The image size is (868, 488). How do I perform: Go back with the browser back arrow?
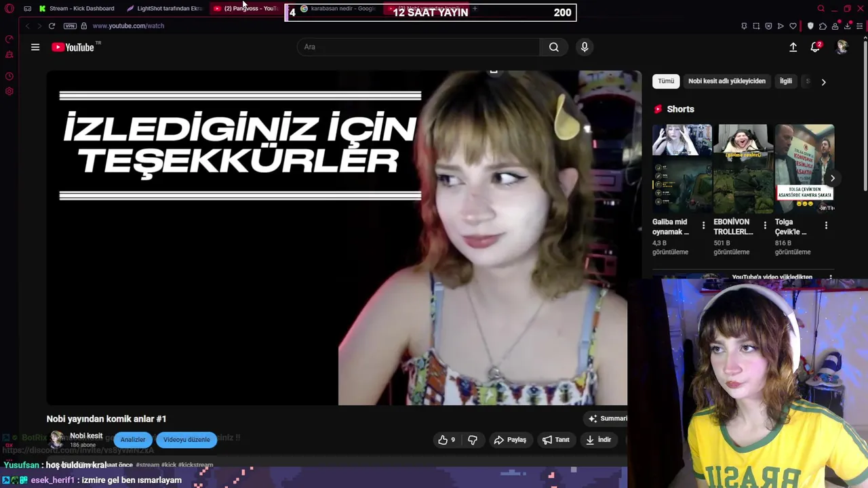click(x=27, y=26)
